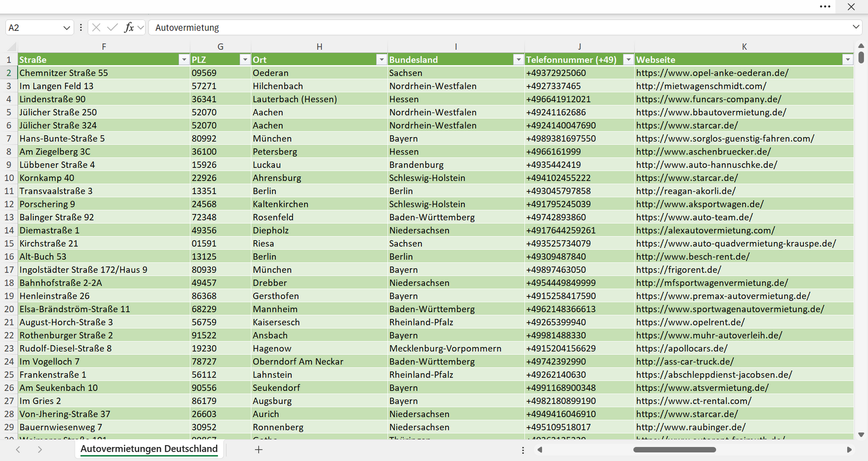Select cell Chemnitzer Straße 55

tap(104, 73)
